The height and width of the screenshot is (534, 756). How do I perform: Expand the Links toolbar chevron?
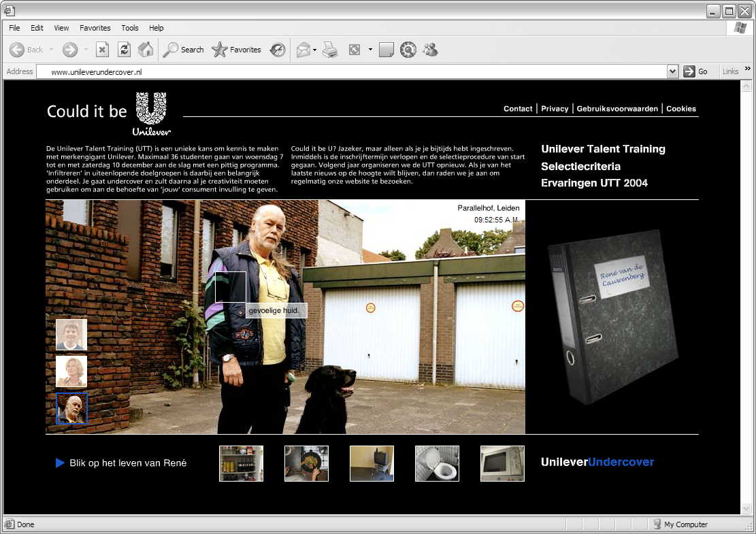pyautogui.click(x=748, y=69)
